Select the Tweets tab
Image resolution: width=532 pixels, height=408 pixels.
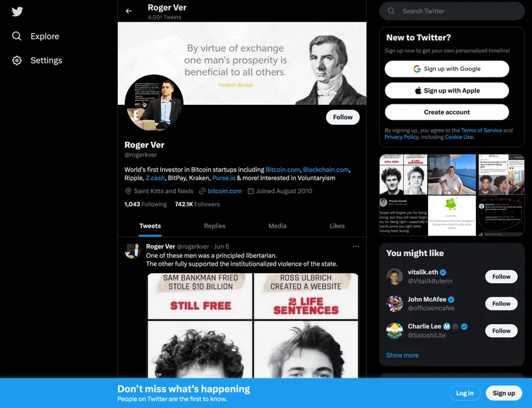pyautogui.click(x=150, y=226)
